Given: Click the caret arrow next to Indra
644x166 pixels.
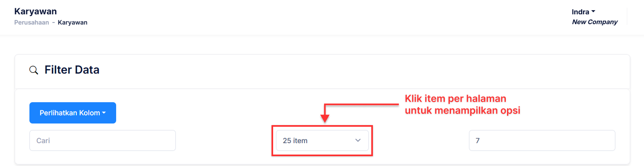Looking at the screenshot, I should click(593, 11).
